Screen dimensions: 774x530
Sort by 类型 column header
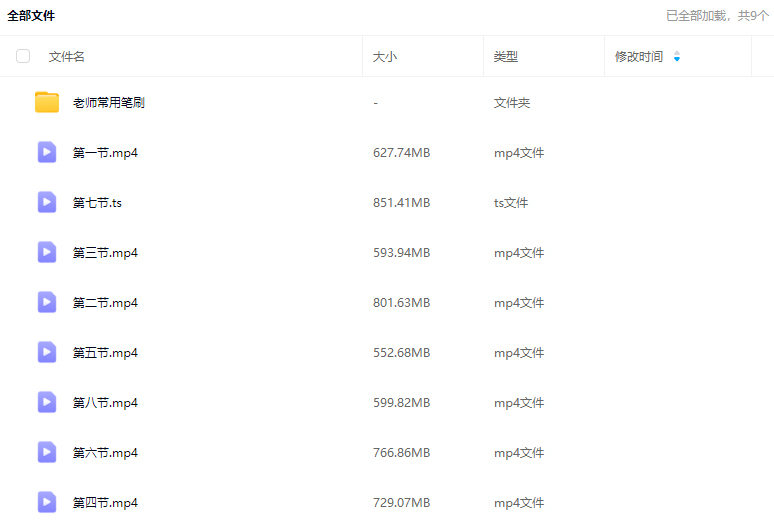(506, 57)
